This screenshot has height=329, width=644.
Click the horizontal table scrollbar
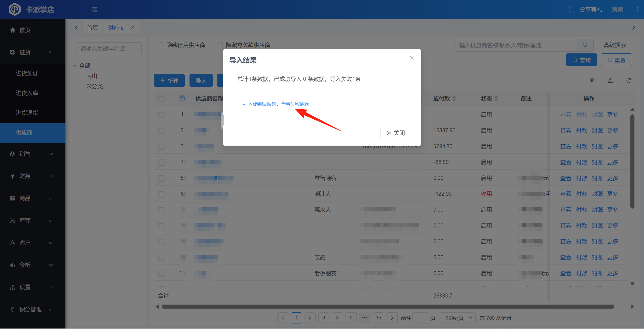388,307
